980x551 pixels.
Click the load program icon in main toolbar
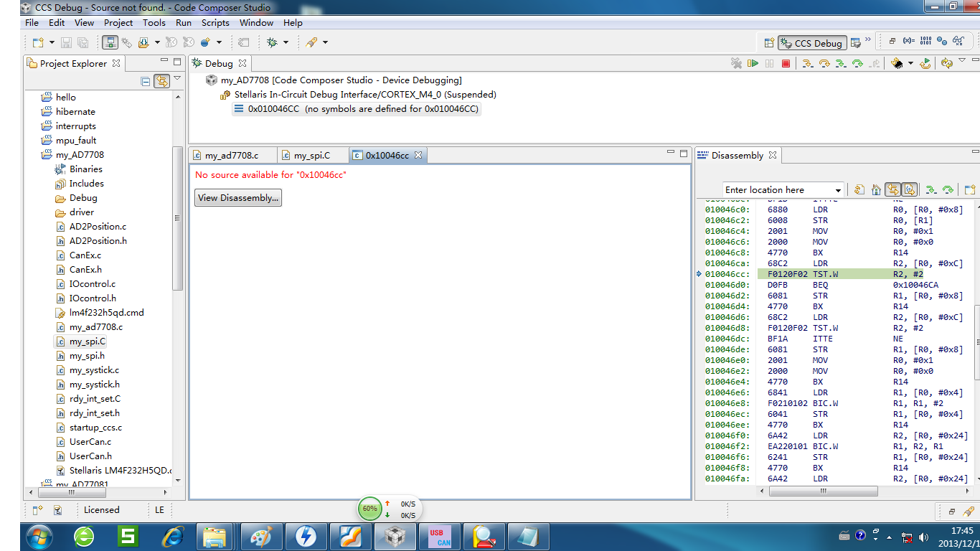click(x=143, y=42)
